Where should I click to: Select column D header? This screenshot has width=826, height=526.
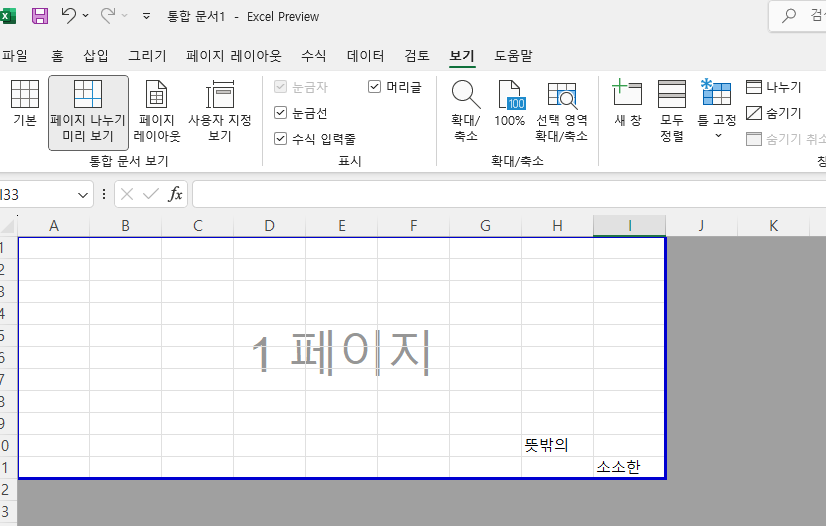click(x=270, y=226)
